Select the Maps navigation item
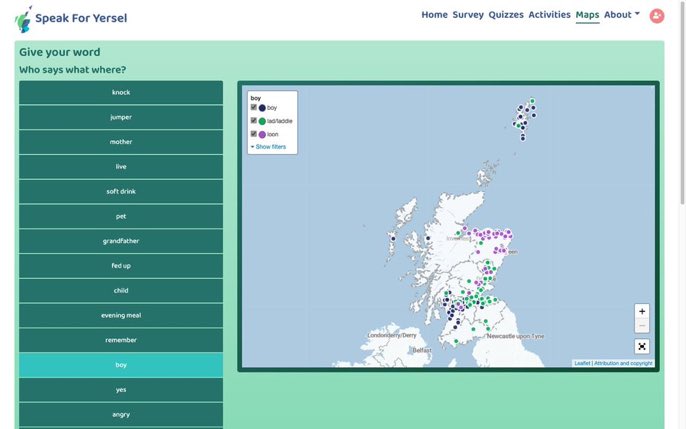The image size is (686, 429). coord(587,15)
